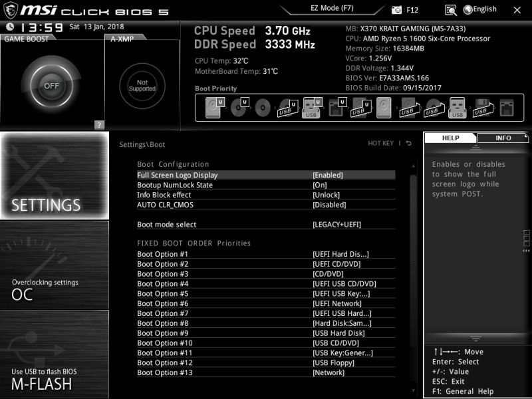
Task: Open the OC overclocking settings section
Action: 55,265
